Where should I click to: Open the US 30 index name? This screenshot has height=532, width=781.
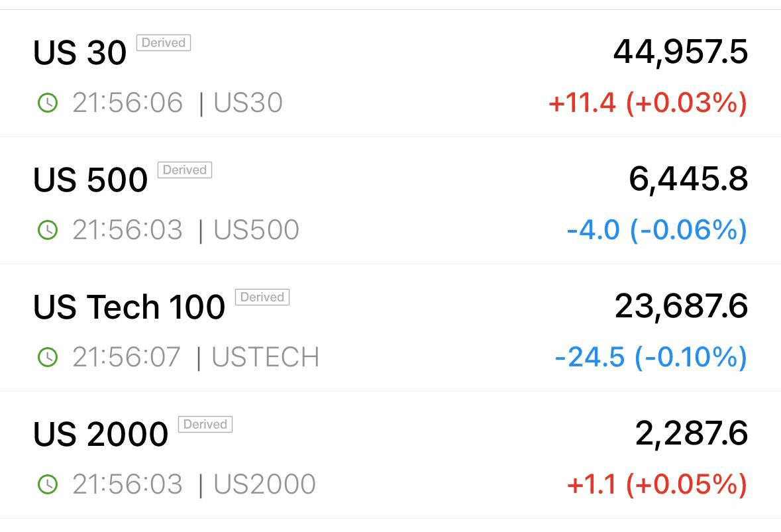[x=79, y=52]
